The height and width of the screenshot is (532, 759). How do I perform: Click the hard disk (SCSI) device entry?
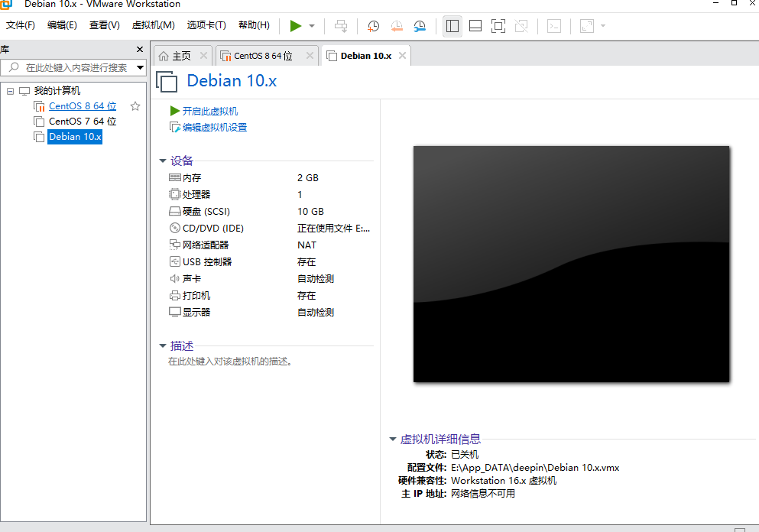(x=206, y=212)
